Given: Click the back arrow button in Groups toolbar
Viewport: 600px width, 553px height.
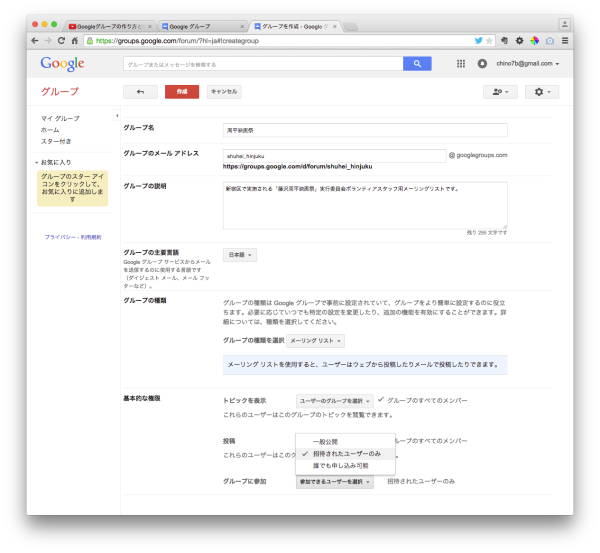Looking at the screenshot, I should (140, 92).
